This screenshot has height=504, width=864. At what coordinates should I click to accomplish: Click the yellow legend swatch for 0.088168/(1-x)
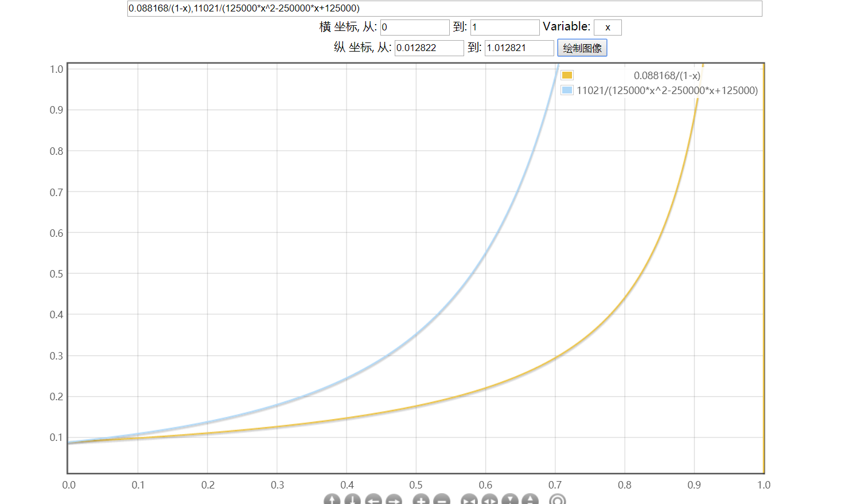click(x=567, y=75)
